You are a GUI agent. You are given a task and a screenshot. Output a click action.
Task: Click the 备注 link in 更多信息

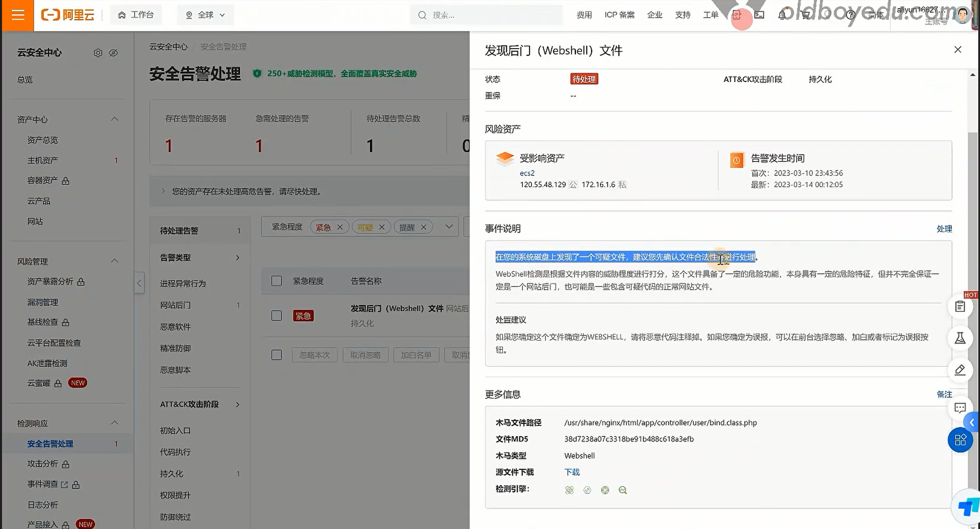pos(944,394)
